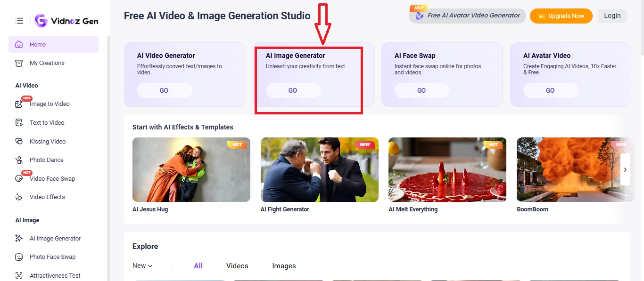Open the Photo Dance tool
644x281 pixels.
pos(46,160)
